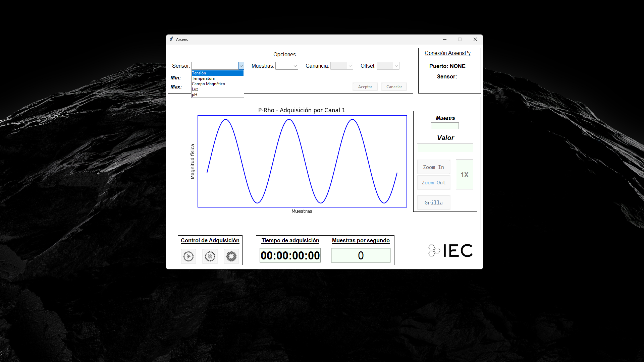Click the 1X zoom level indicator
The width and height of the screenshot is (644, 362).
pos(464,175)
